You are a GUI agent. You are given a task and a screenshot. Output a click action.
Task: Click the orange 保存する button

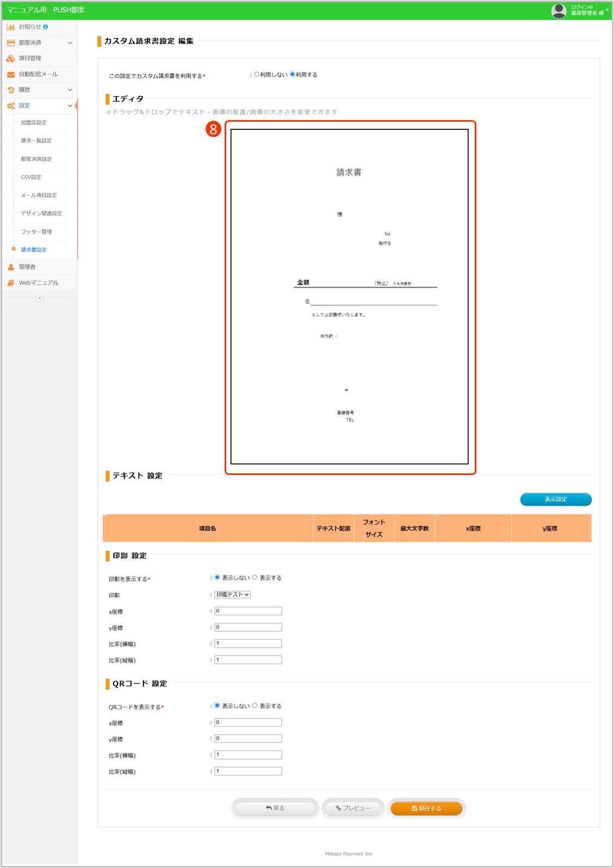(x=426, y=808)
